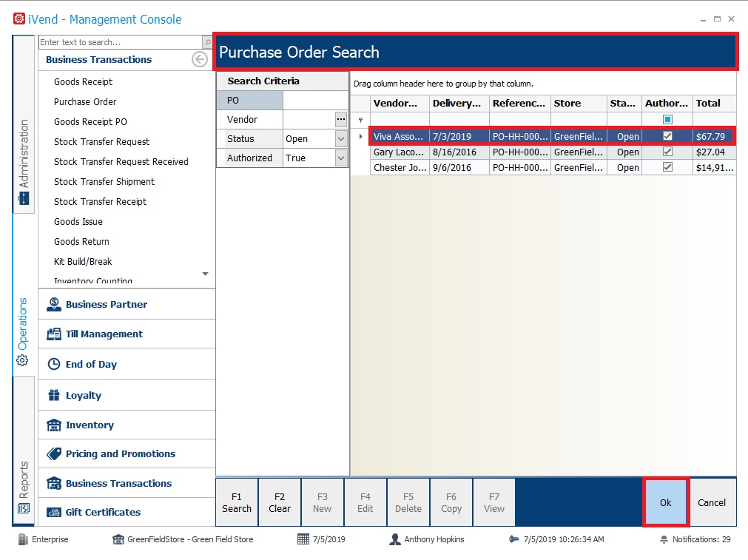Open the Authorized dropdown showing True
Screen dimensions: 748x560
click(341, 158)
